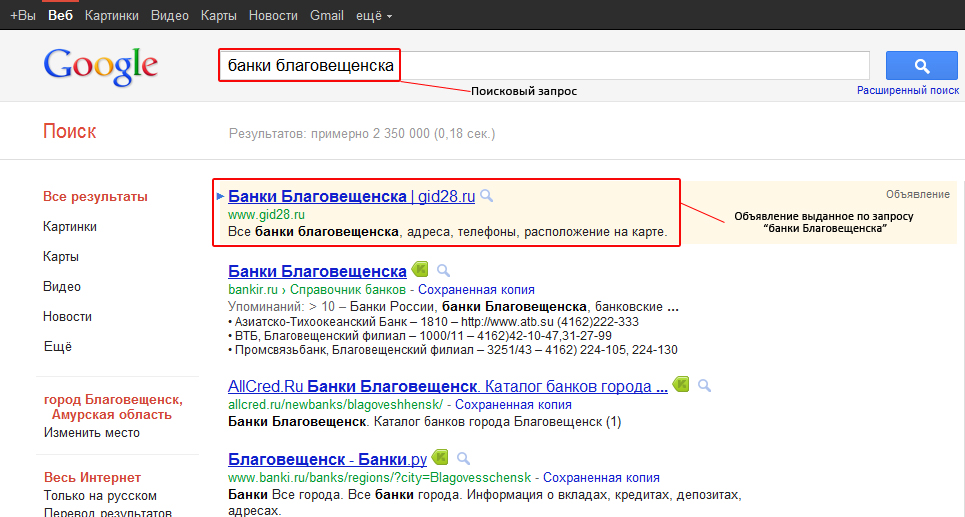Click Изменить место link
This screenshot has width=965, height=517.
pyautogui.click(x=92, y=433)
